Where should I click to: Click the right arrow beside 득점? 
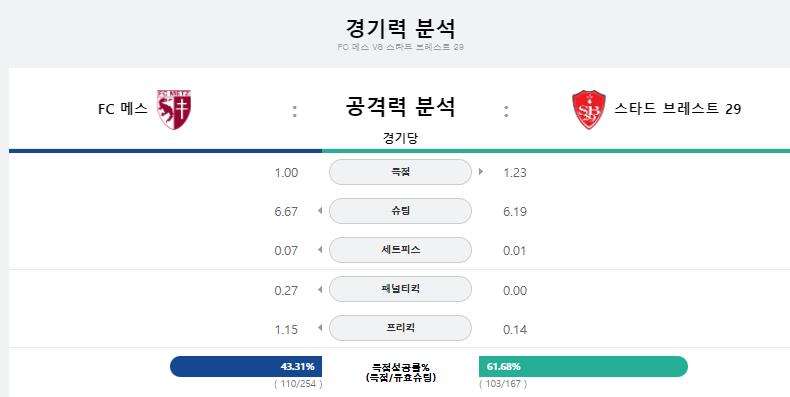[x=481, y=172]
